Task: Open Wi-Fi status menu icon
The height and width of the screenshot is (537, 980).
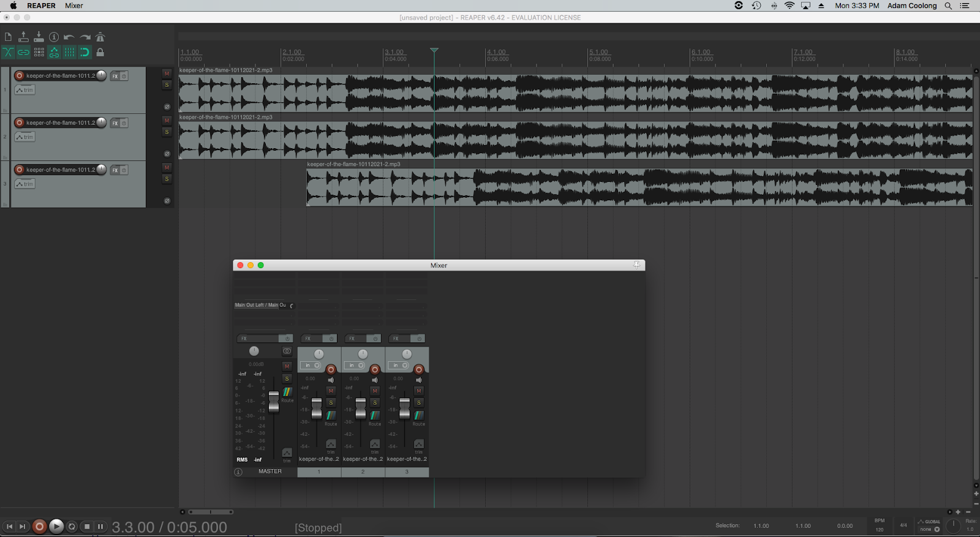Action: 790,6
